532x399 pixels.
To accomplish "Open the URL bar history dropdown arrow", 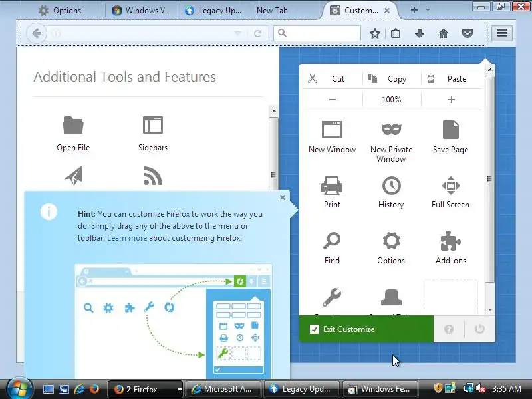I will (x=238, y=33).
